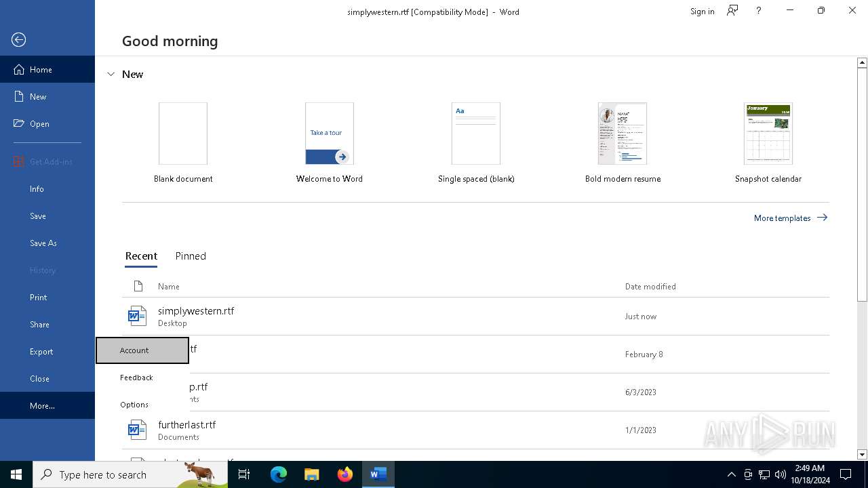Open the Export page
The width and height of the screenshot is (868, 488).
pos(47,351)
